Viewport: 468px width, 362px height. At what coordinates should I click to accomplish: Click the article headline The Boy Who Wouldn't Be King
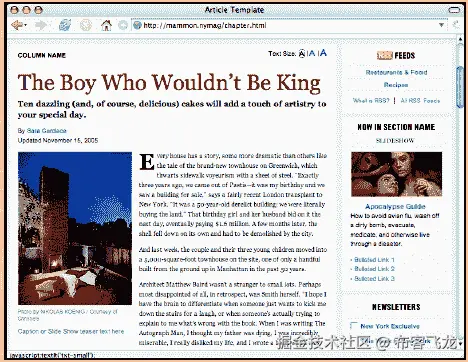169,83
